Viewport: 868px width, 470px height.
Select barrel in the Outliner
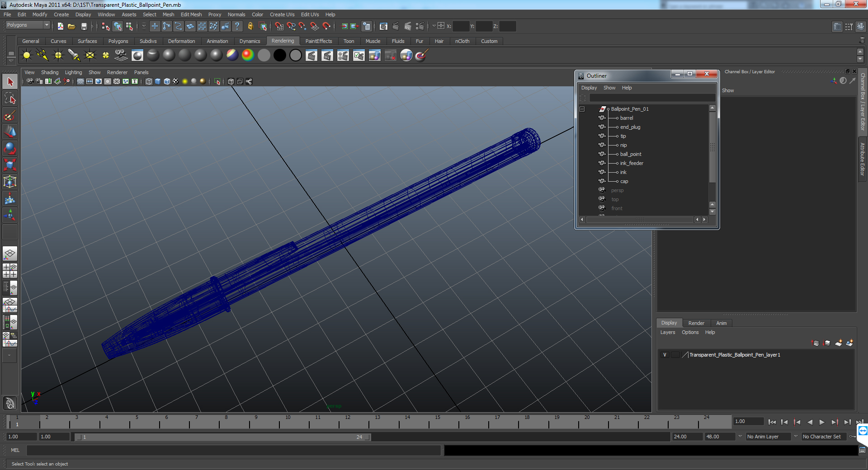coord(627,118)
